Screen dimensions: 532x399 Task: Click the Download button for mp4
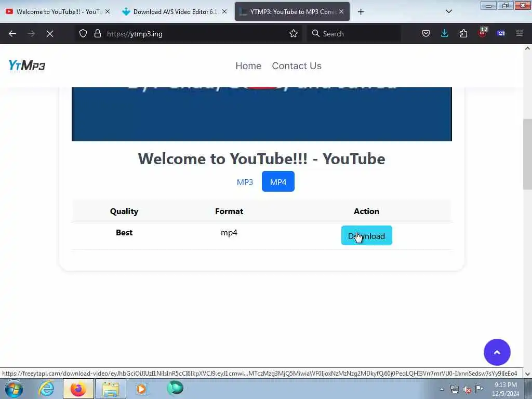[x=367, y=235]
